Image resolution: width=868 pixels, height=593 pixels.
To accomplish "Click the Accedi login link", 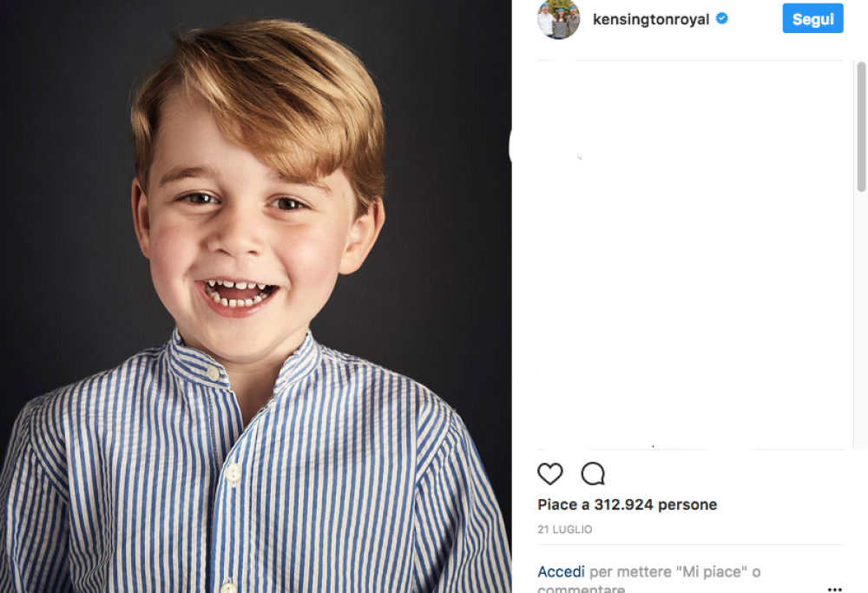I will coord(561,571).
